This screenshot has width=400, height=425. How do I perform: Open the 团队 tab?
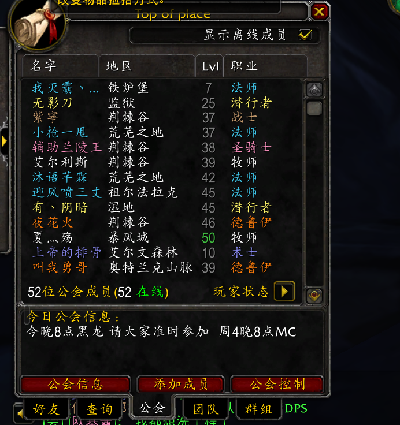(x=206, y=409)
